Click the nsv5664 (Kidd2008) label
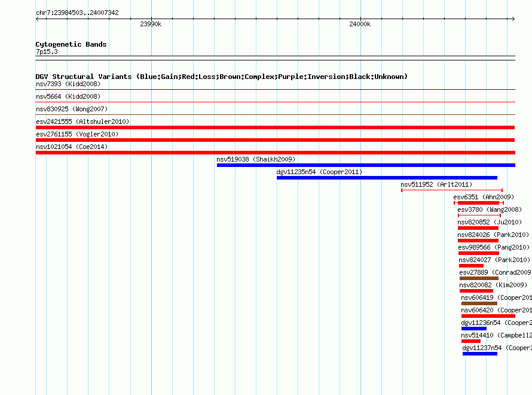532x395 pixels. coord(68,96)
